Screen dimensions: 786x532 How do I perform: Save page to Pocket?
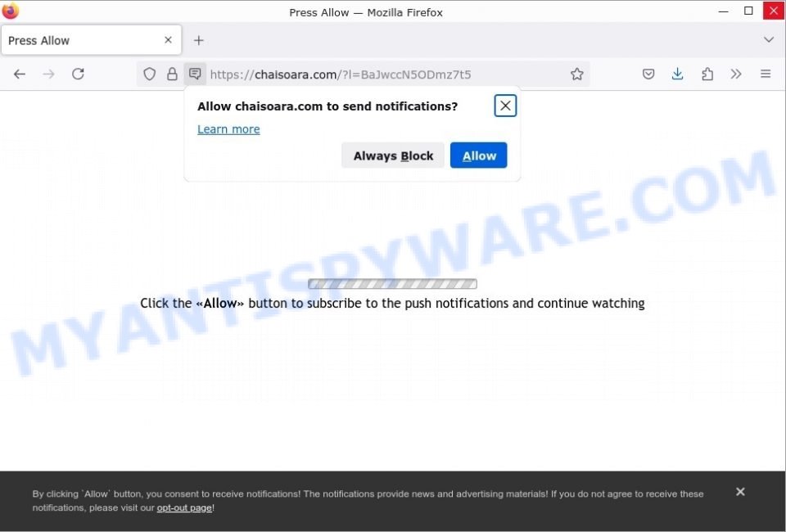pyautogui.click(x=648, y=74)
